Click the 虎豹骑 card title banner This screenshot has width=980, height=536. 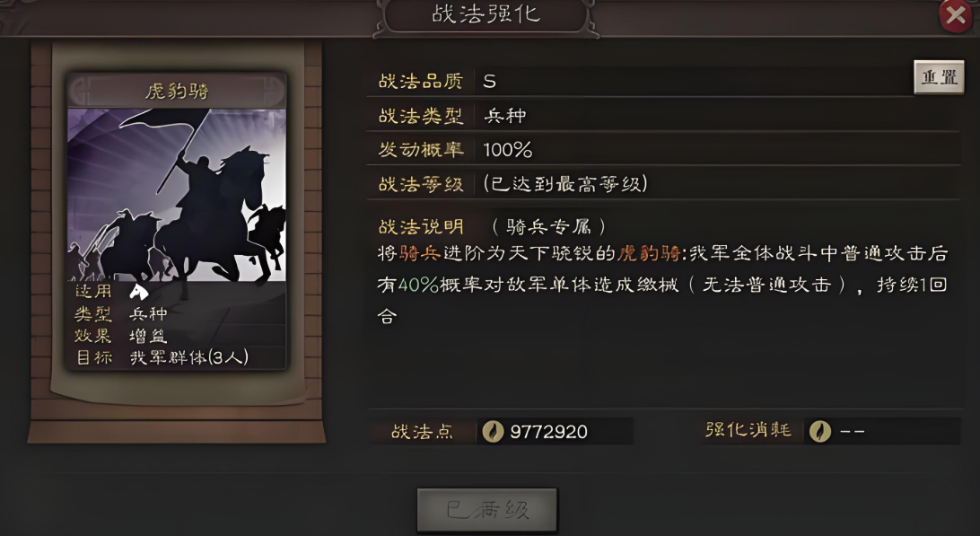click(x=177, y=92)
